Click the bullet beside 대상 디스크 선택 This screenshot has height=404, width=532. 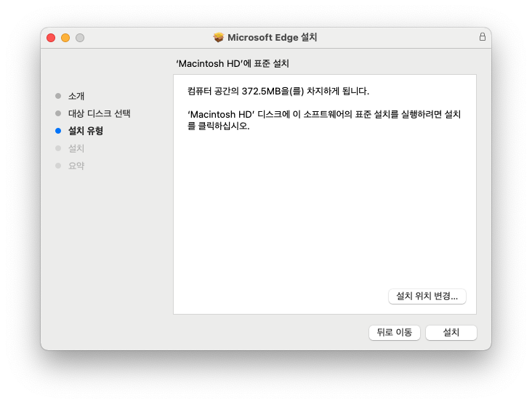58,113
